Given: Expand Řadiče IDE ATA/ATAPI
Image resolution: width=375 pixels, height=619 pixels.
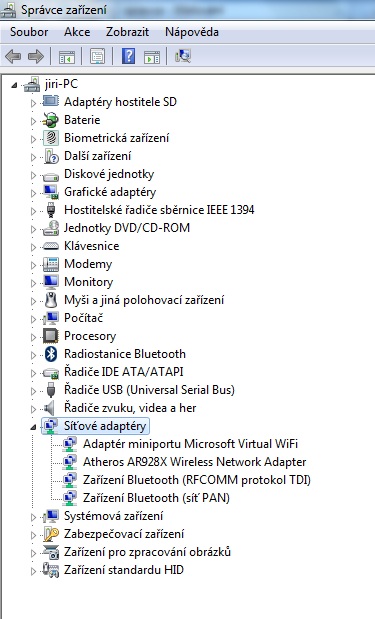Looking at the screenshot, I should pos(33,373).
